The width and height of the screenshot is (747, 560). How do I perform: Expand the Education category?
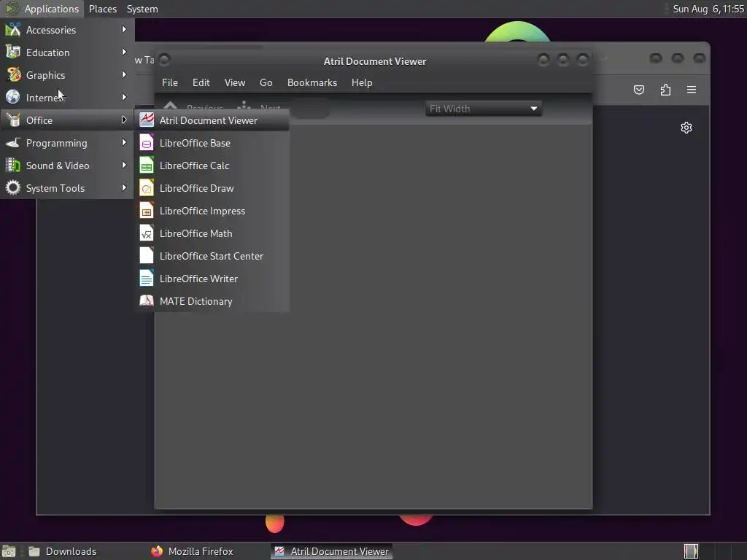(x=66, y=52)
